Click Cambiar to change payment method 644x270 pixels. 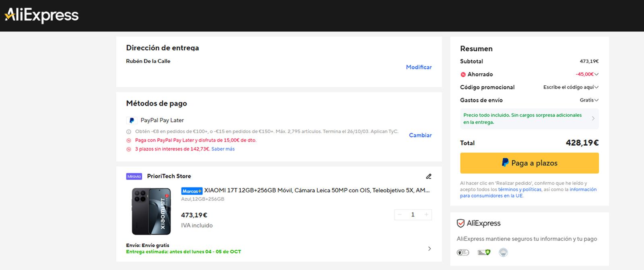click(420, 135)
